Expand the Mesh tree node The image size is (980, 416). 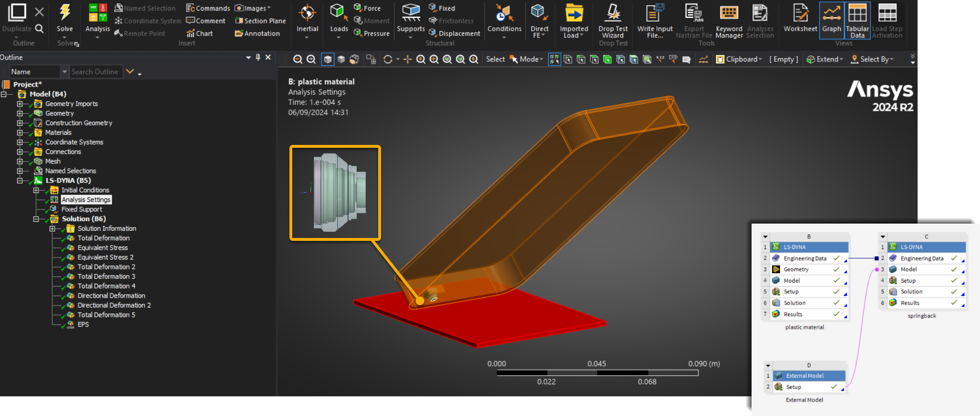pos(20,161)
